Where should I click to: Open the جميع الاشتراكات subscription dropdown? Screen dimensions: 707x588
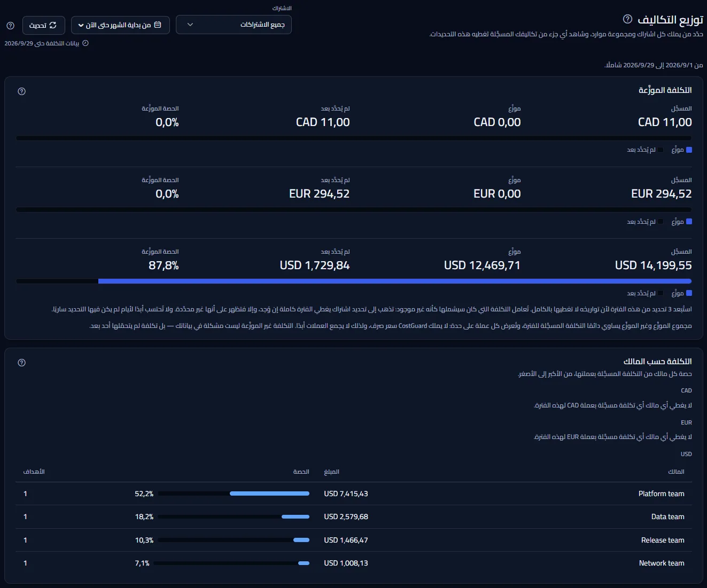(x=234, y=25)
